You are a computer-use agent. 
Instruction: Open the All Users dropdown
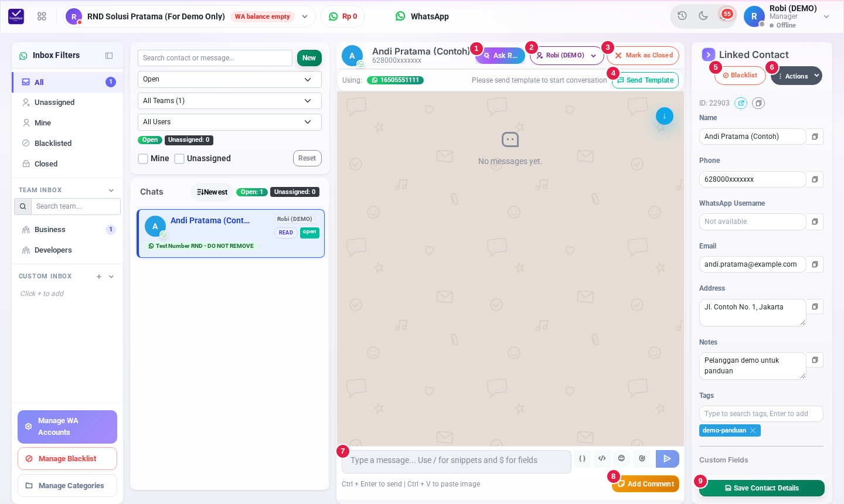click(x=230, y=122)
